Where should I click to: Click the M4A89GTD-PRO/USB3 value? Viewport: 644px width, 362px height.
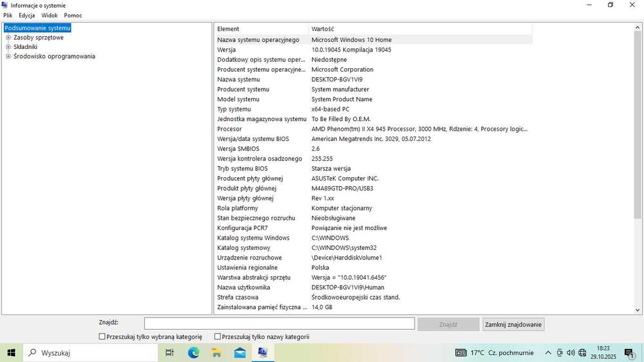tap(342, 188)
